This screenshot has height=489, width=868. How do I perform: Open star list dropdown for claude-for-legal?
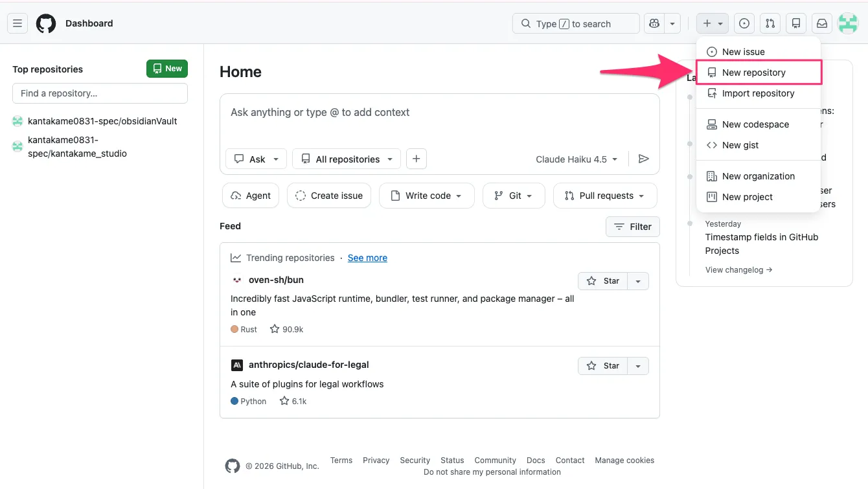click(x=638, y=366)
